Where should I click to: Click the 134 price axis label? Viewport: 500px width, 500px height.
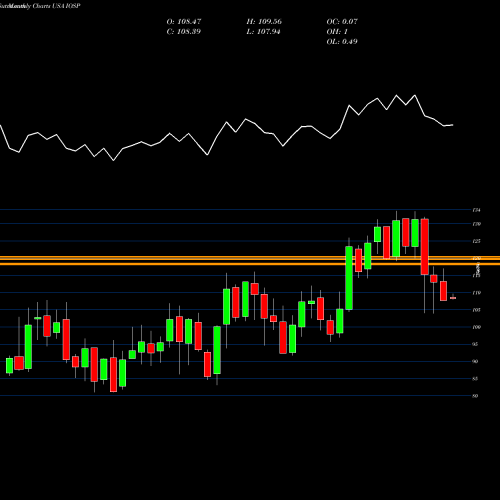(476, 210)
